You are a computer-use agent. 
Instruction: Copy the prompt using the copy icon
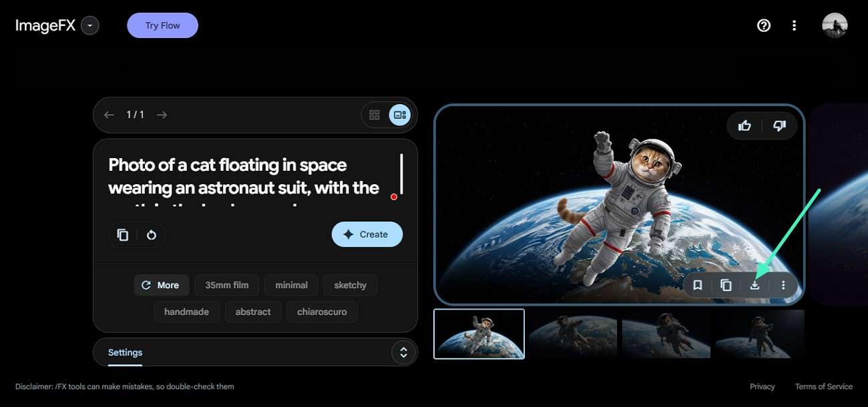tap(123, 235)
